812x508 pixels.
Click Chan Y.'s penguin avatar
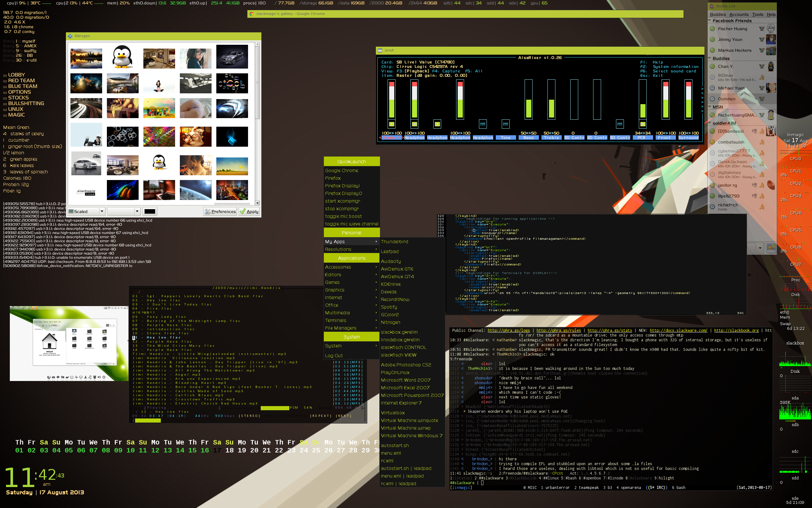[x=771, y=67]
